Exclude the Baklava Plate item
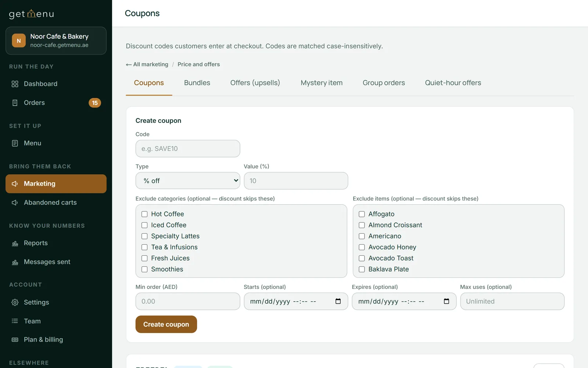This screenshot has height=368, width=588. click(x=362, y=269)
